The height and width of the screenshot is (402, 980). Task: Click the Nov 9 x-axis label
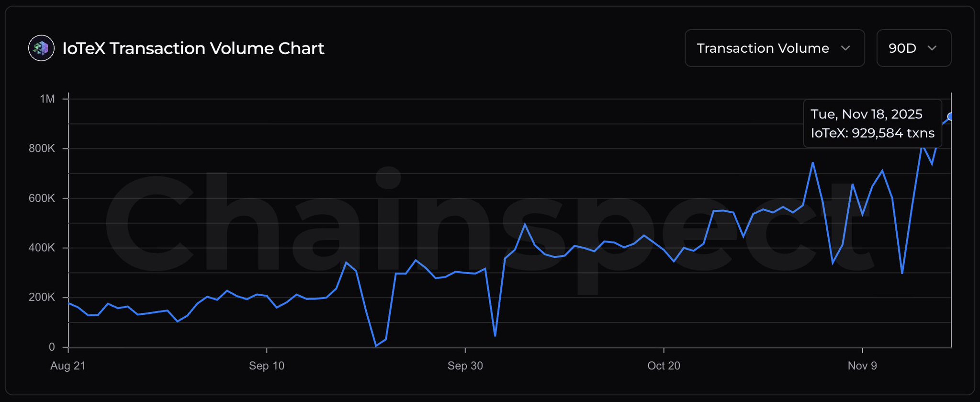point(862,366)
